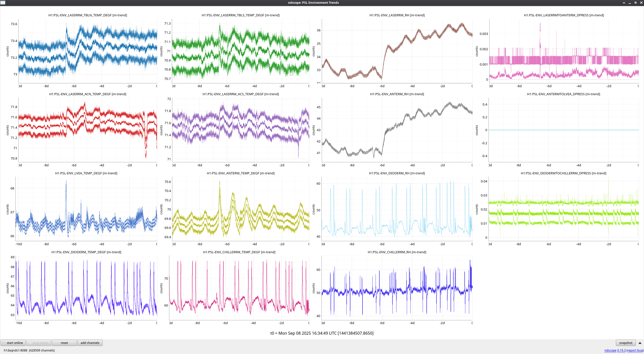Follow the report bug link
The height and width of the screenshot is (354, 644).
click(x=635, y=350)
